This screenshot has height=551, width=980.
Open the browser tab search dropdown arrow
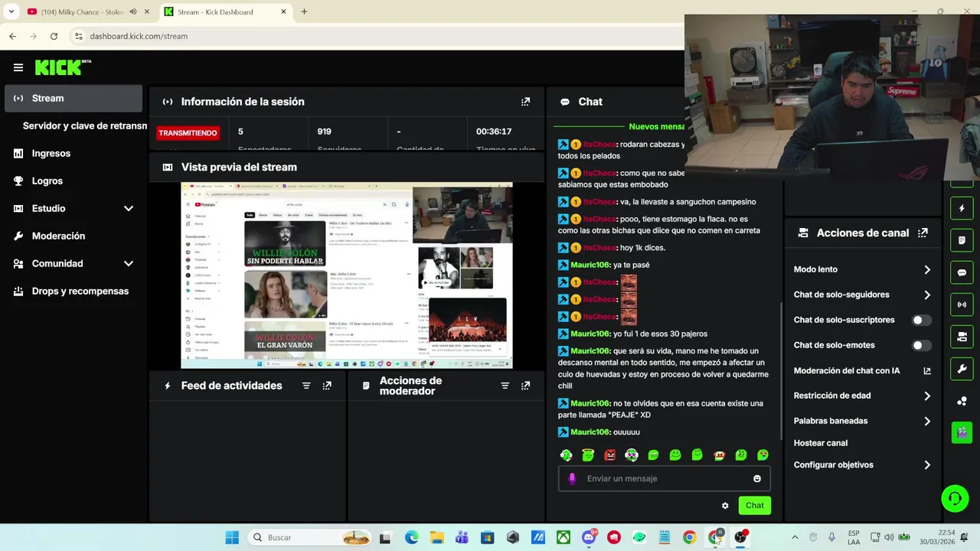[x=11, y=11]
